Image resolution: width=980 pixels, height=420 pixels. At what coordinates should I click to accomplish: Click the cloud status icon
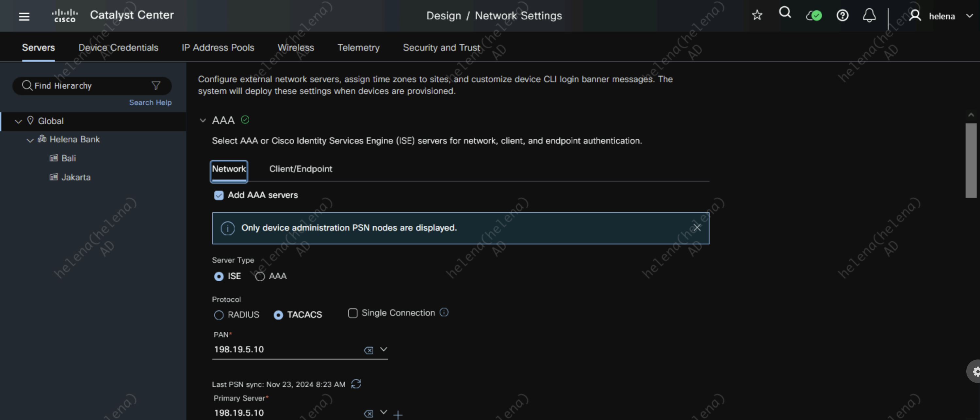pyautogui.click(x=814, y=16)
